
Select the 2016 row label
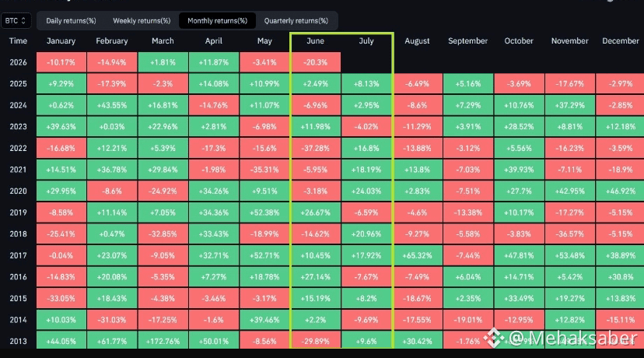point(18,277)
